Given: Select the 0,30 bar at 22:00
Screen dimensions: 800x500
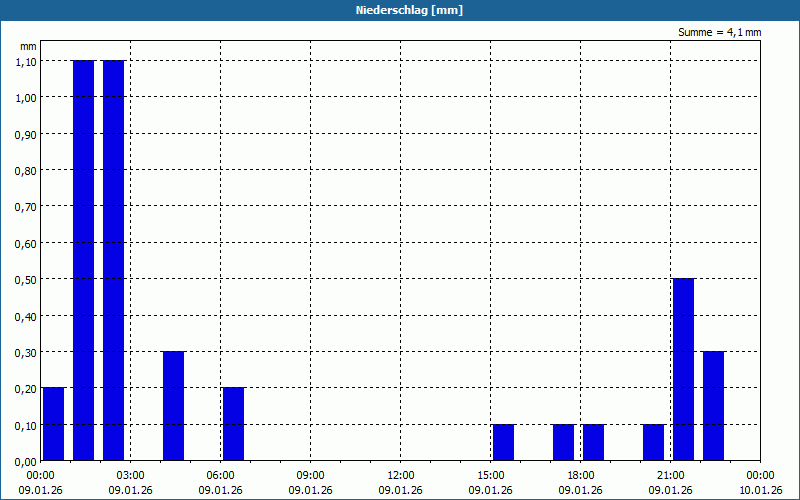Looking at the screenshot, I should point(714,406).
